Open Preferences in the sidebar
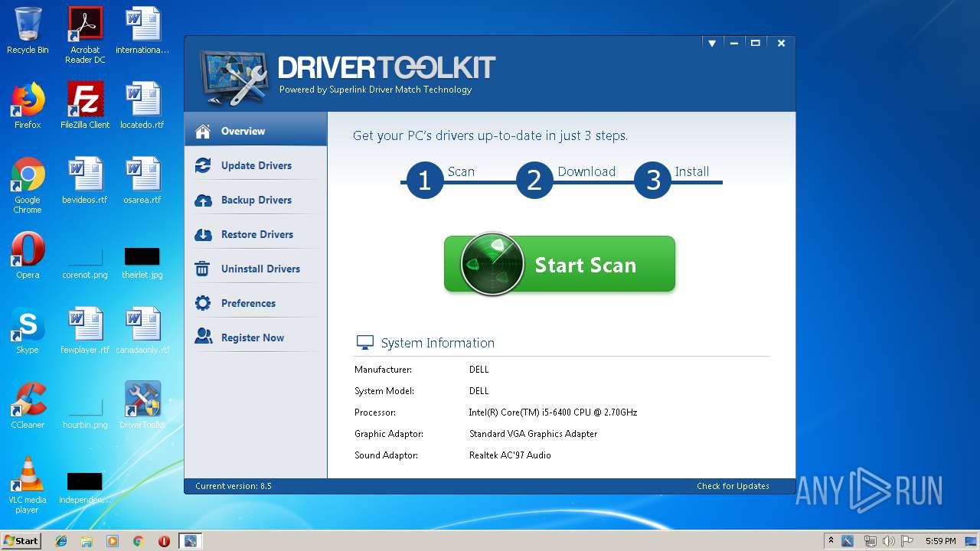This screenshot has width=980, height=551. pyautogui.click(x=256, y=303)
